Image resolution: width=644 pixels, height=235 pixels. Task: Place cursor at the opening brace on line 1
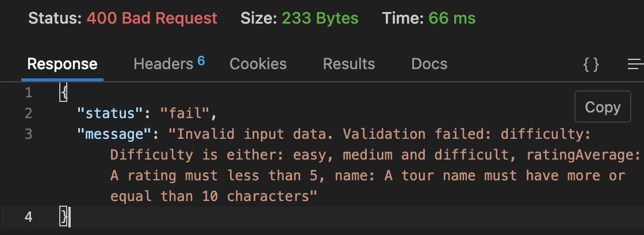tap(64, 93)
